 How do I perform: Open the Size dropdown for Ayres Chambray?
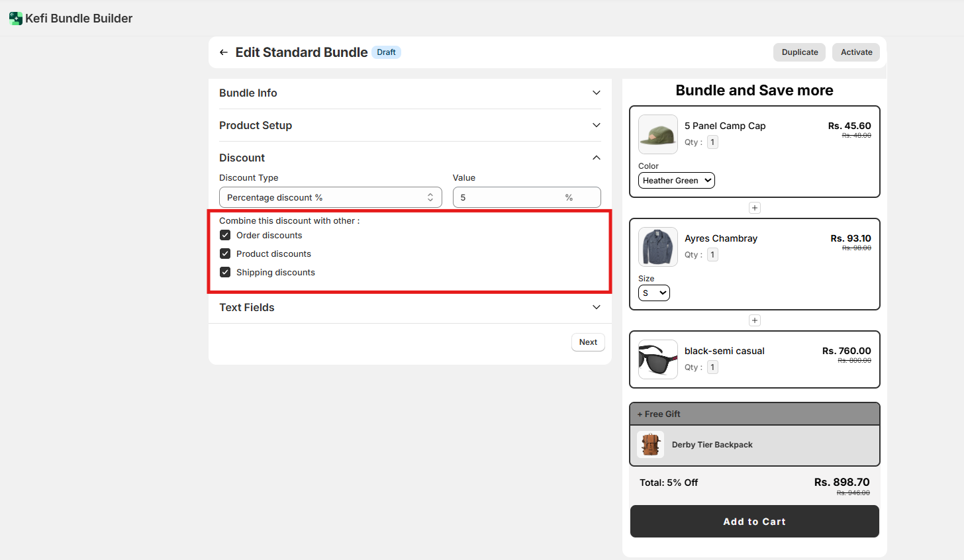click(x=653, y=293)
